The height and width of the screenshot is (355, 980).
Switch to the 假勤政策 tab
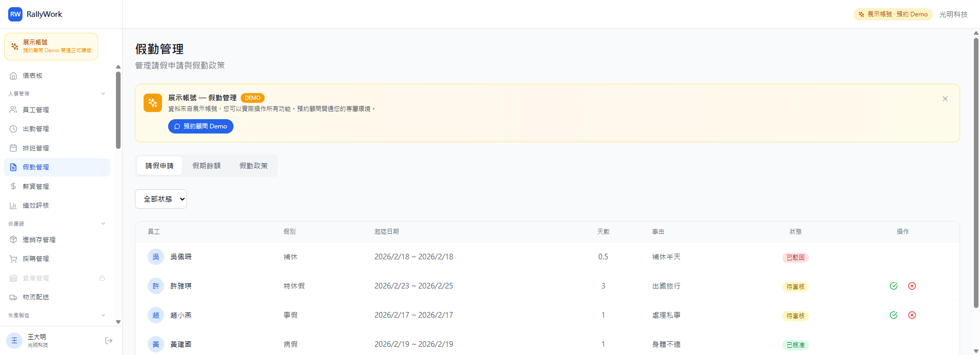(x=253, y=166)
